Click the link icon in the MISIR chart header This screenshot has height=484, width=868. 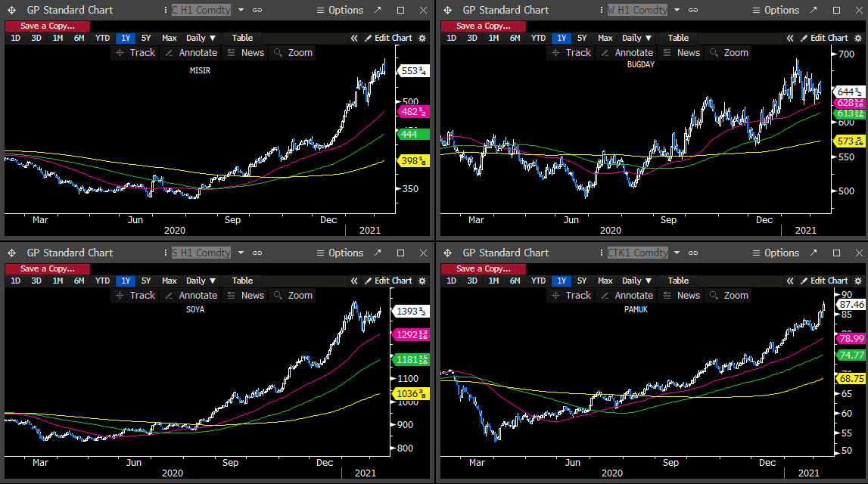(x=257, y=10)
